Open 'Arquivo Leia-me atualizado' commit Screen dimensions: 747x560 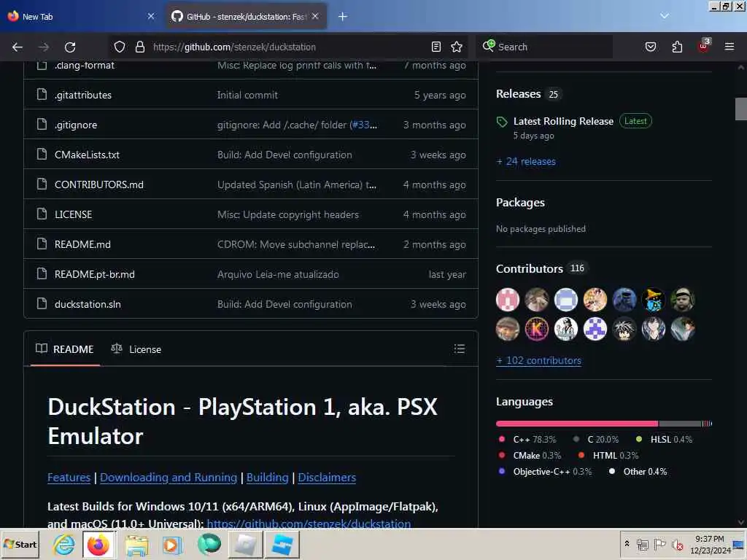point(278,274)
